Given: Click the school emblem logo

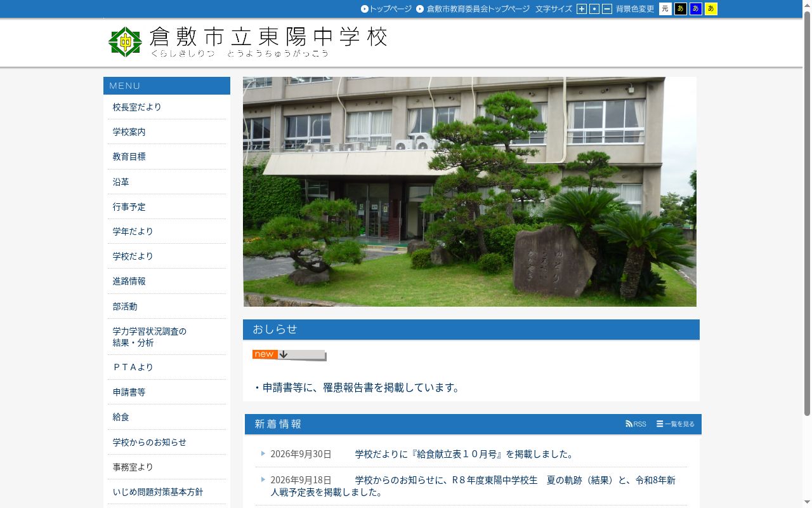Looking at the screenshot, I should point(125,42).
